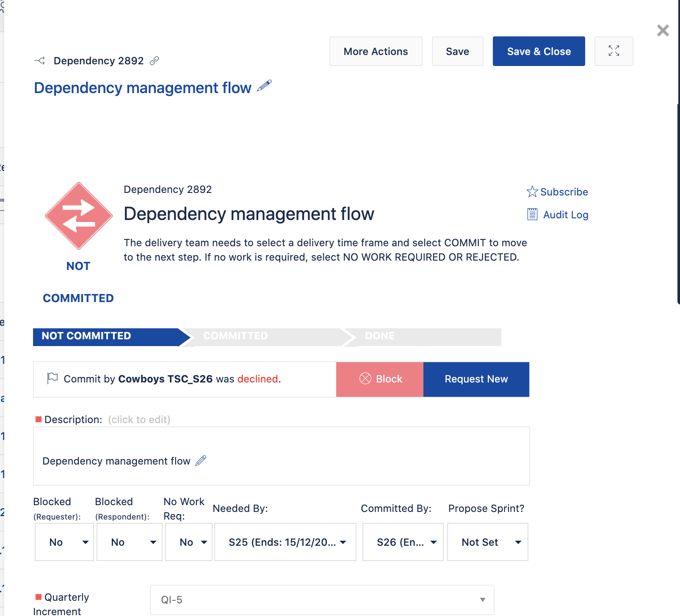Click the Description text area to edit

[282, 456]
